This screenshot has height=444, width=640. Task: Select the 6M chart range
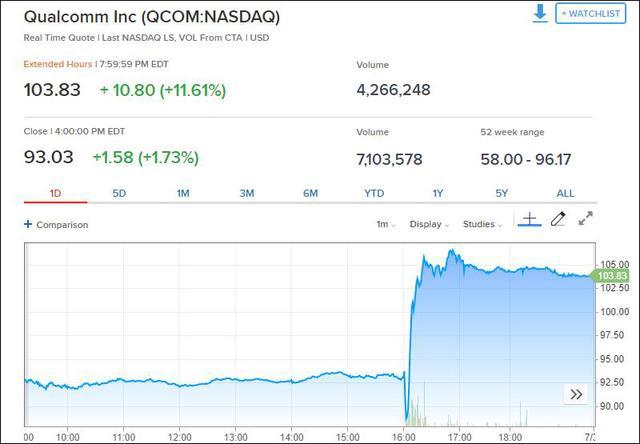(x=311, y=193)
